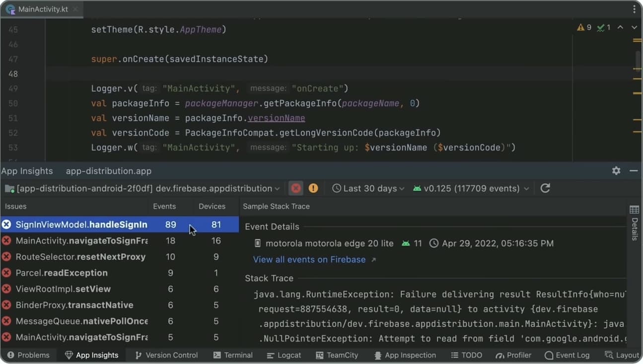Toggle non-fatal issues warning filter
The height and width of the screenshot is (364, 643).
[313, 188]
